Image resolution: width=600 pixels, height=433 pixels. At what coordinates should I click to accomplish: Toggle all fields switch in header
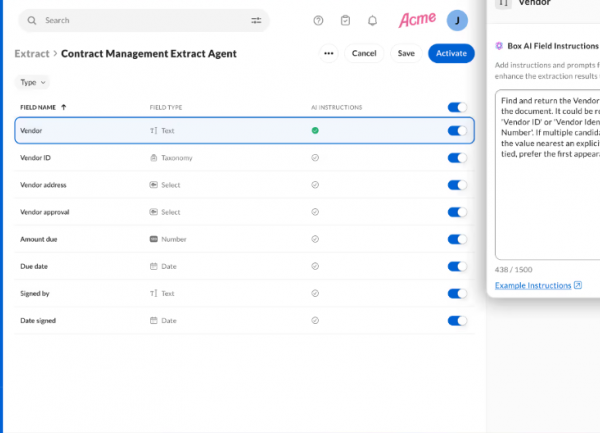click(457, 107)
